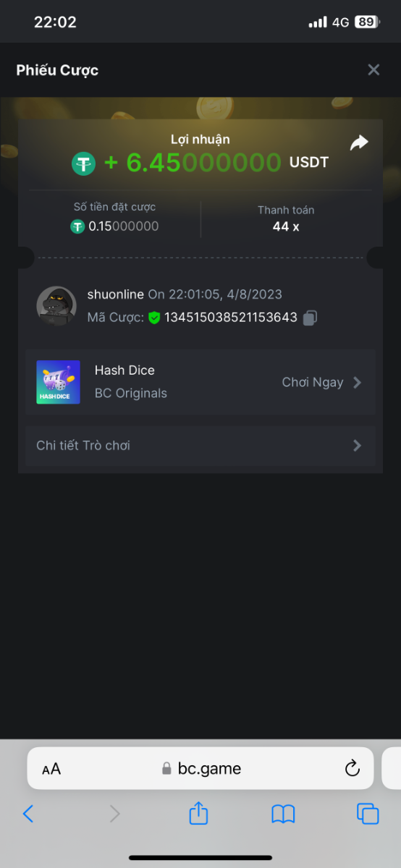Screen dimensions: 401x868
Task: Open the shuonline username profile
Action: tap(116, 294)
